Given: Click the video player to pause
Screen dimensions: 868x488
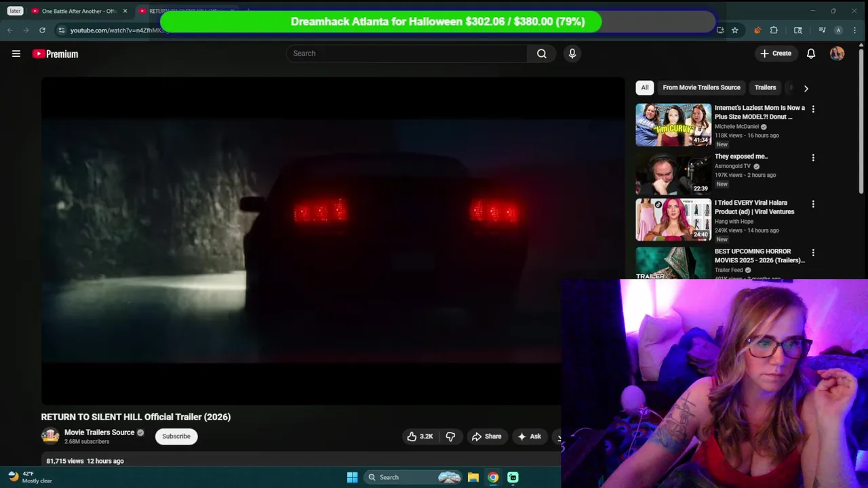Looking at the screenshot, I should pos(333,241).
